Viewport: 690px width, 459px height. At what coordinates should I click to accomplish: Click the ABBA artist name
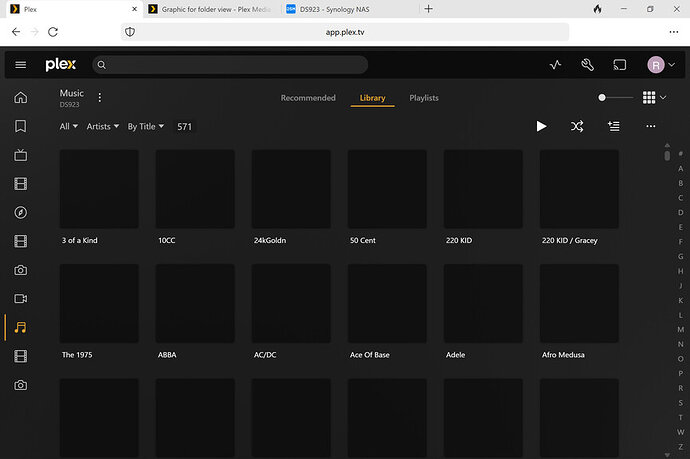(x=167, y=355)
